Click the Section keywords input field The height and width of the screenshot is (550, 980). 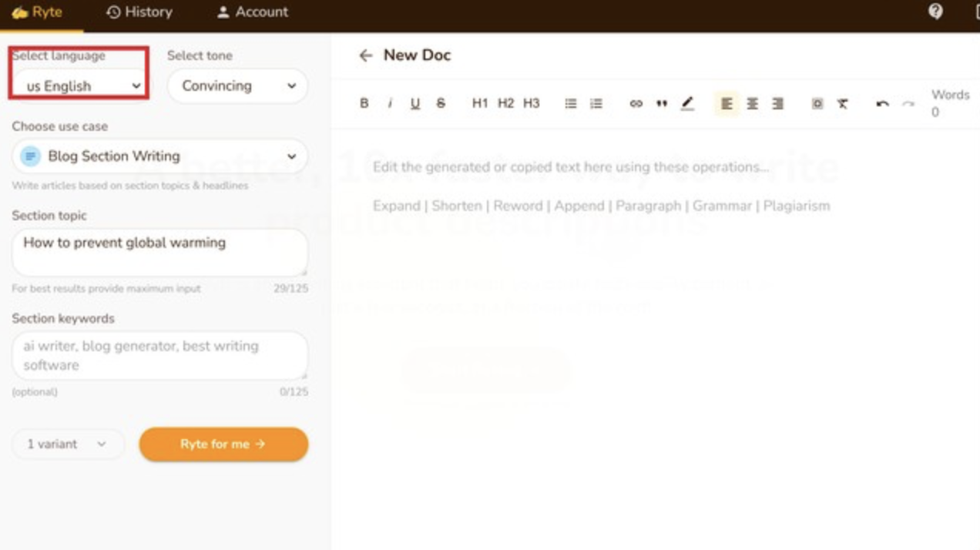159,355
